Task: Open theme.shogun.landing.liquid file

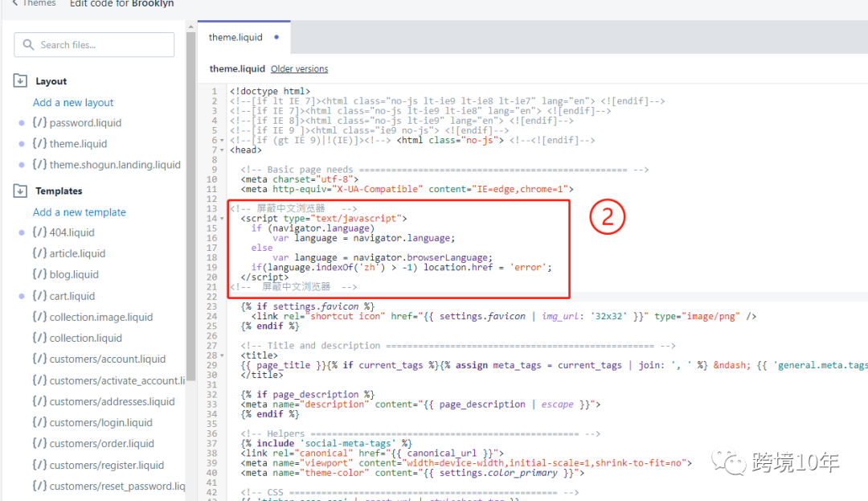Action: [x=115, y=165]
